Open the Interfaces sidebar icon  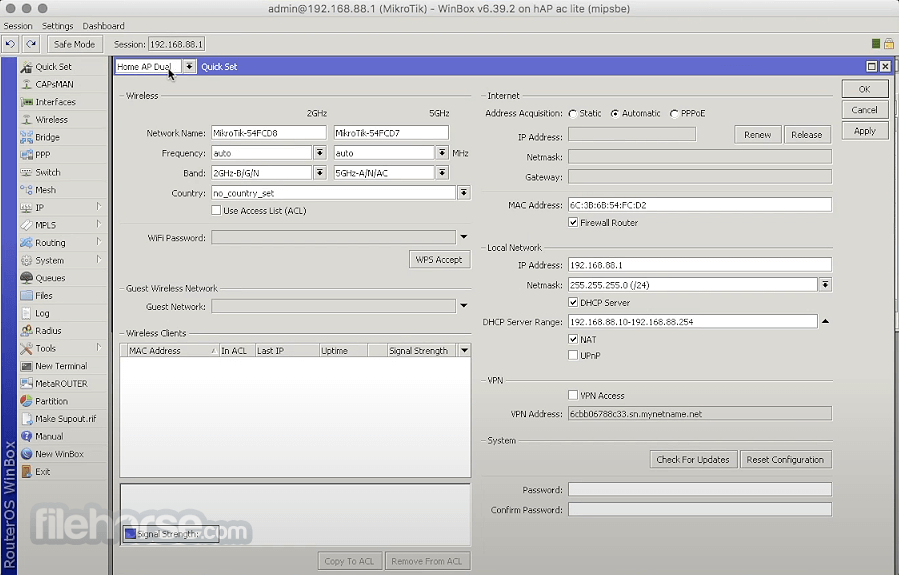point(26,102)
